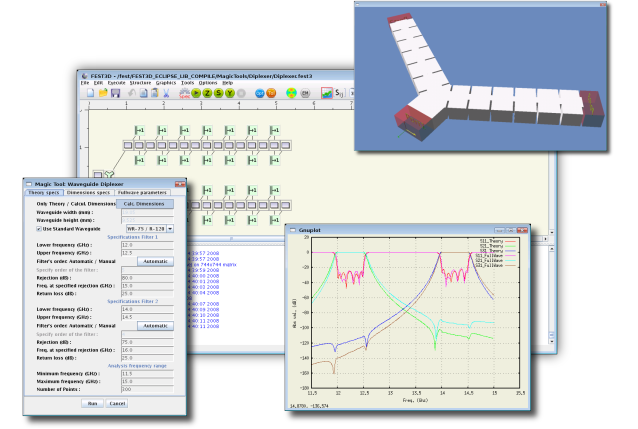Click the Number of Points field
The height and width of the screenshot is (429, 638).
[x=147, y=390]
